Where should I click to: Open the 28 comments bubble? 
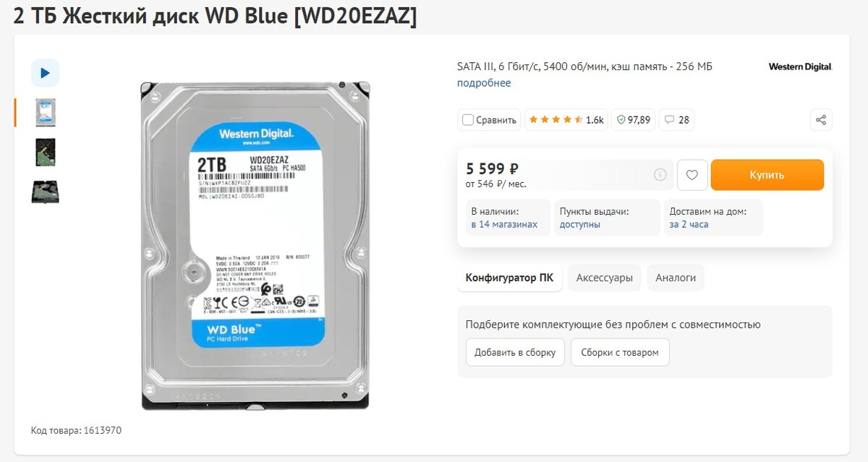click(676, 120)
